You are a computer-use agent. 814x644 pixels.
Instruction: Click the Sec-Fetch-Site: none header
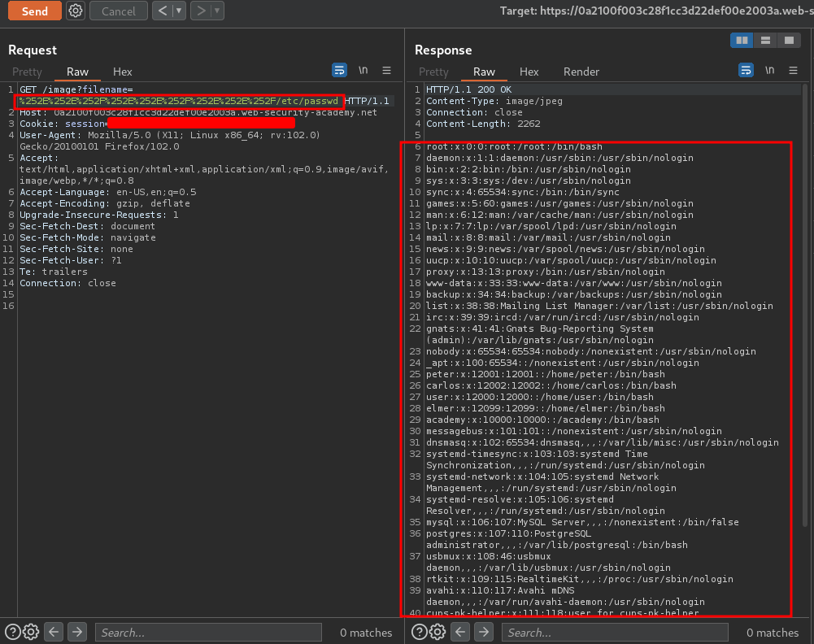tap(76, 249)
